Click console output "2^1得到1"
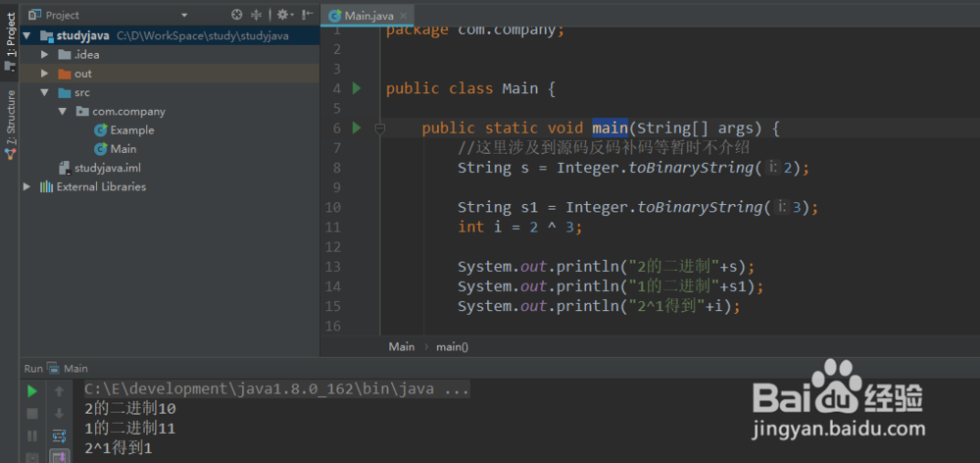This screenshot has height=463, width=980. click(x=119, y=448)
